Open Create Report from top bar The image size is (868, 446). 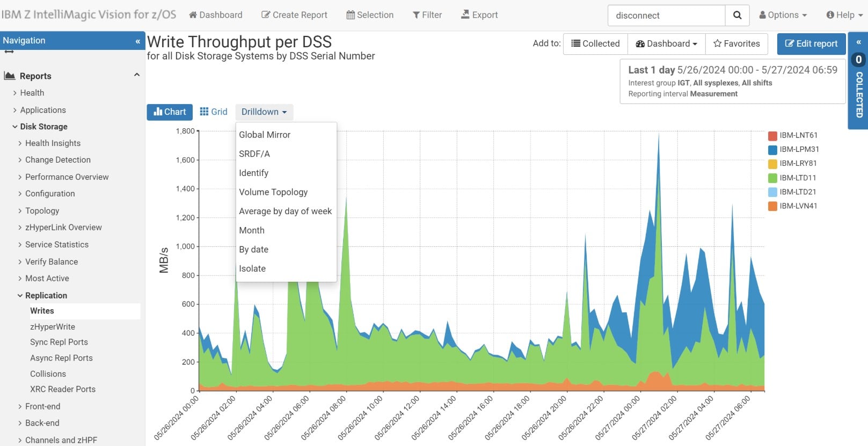pyautogui.click(x=294, y=15)
